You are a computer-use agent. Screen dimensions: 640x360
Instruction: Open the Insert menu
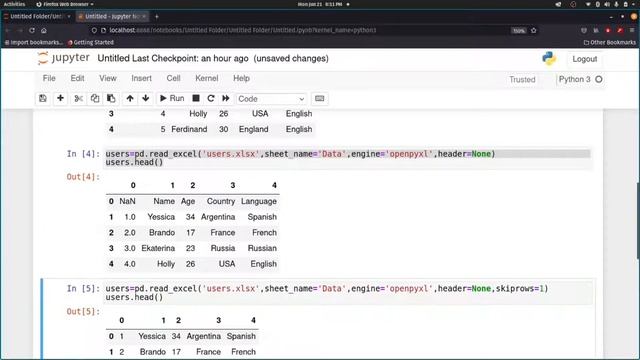tap(141, 78)
